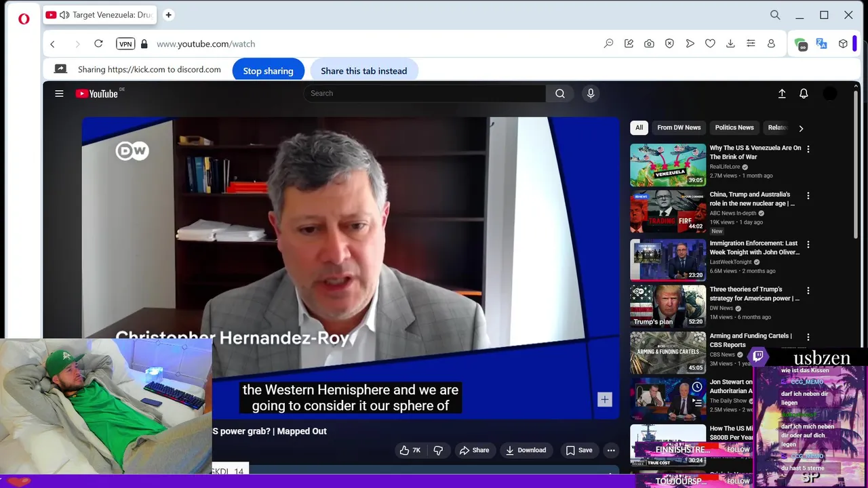The width and height of the screenshot is (868, 488).
Task: Click the ABC News In-depth channel name
Action: click(733, 213)
